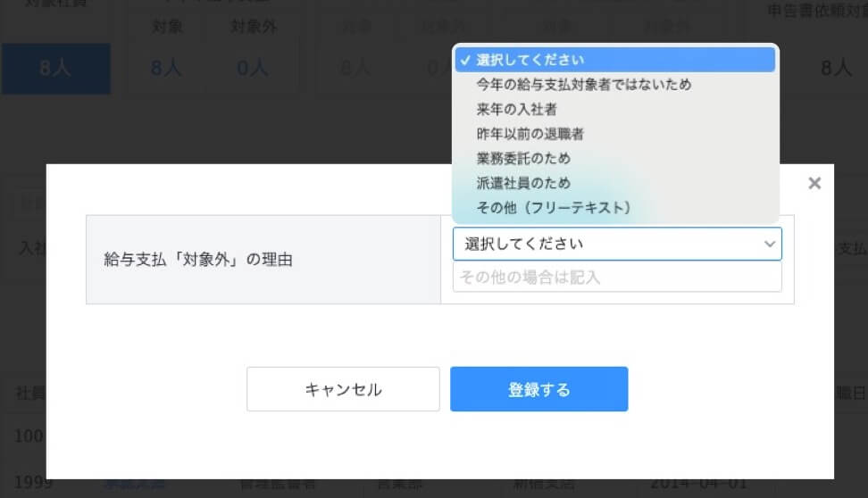Select 派遣社員のため option
Viewport: 868px width, 498px height.
click(523, 183)
